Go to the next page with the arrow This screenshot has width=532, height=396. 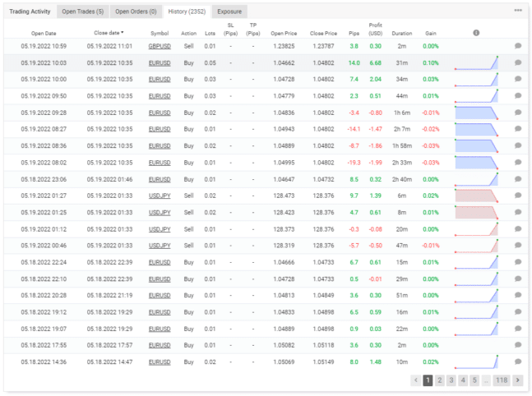pos(517,380)
